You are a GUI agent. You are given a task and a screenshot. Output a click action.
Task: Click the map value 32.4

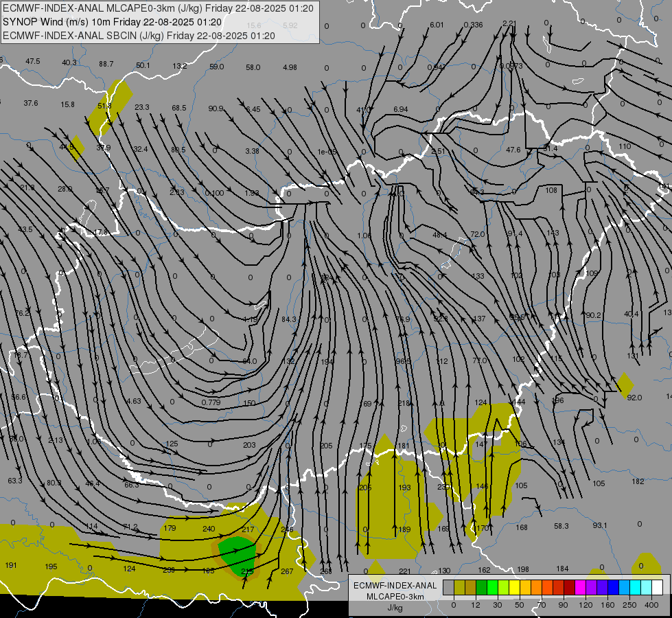pyautogui.click(x=140, y=149)
